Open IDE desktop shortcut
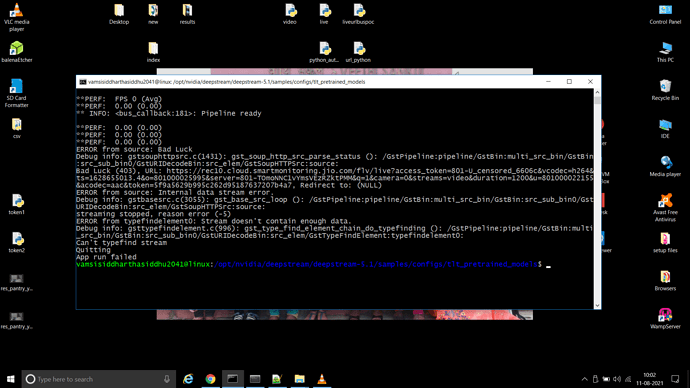 tap(665, 128)
